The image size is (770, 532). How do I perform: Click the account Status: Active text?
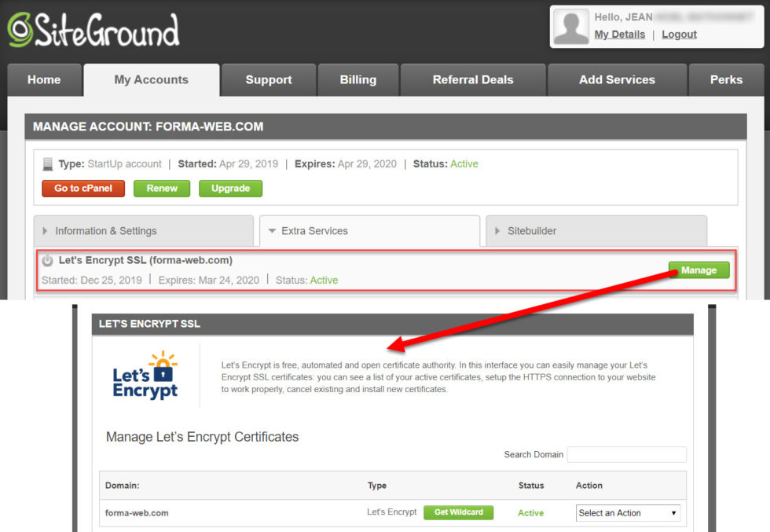pyautogui.click(x=445, y=164)
